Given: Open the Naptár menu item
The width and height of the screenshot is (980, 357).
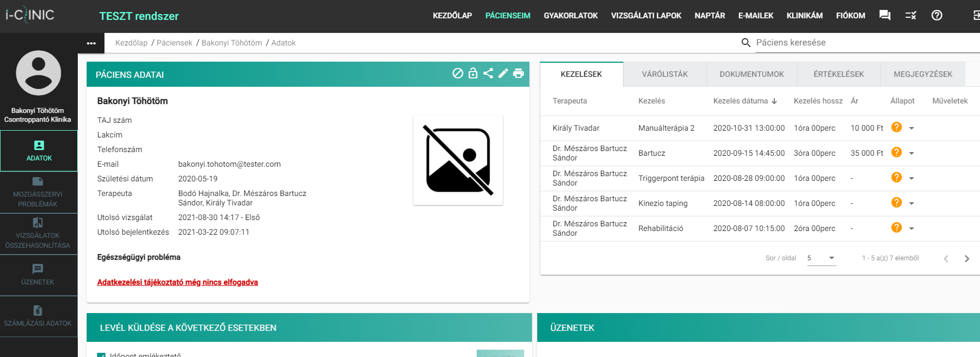Looking at the screenshot, I should point(710,16).
